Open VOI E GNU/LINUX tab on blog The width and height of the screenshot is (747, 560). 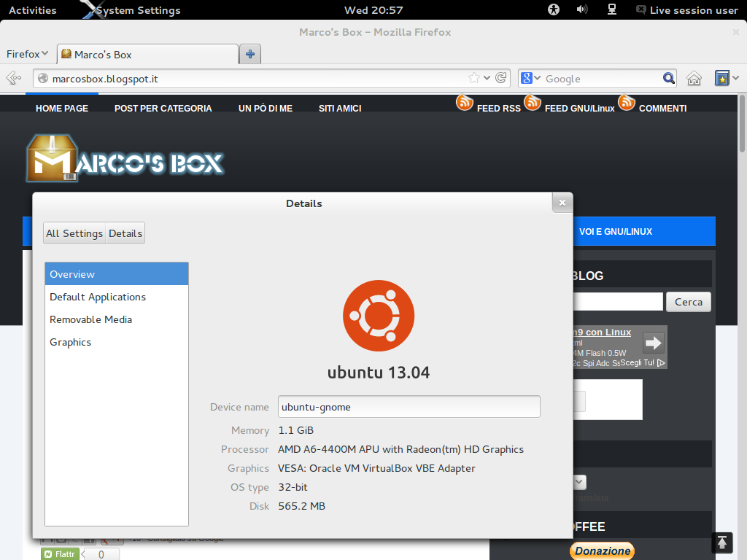tap(616, 232)
